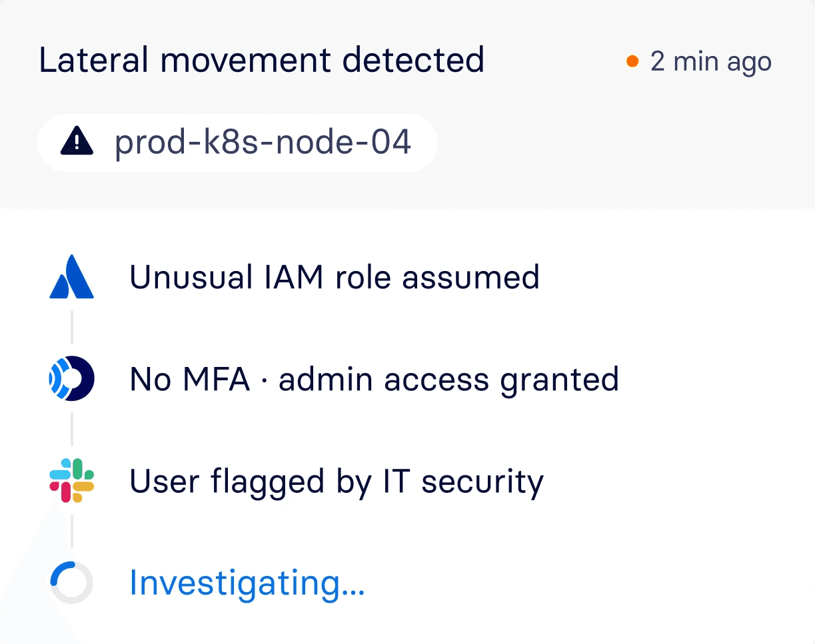Click the blue 'Investigating' status text
Viewport: 815px width, 644px height.
(x=235, y=583)
